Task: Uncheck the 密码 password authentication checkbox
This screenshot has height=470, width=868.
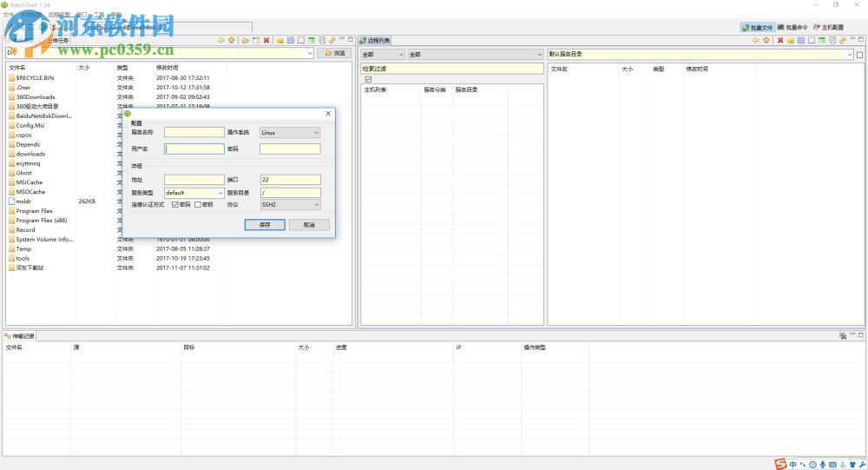Action: [x=175, y=204]
